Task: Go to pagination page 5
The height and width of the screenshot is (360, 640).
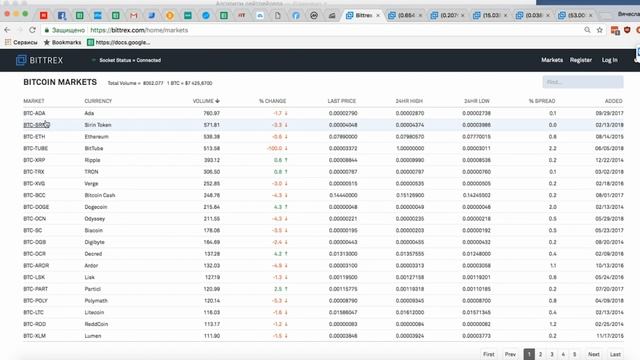Action: point(574,354)
